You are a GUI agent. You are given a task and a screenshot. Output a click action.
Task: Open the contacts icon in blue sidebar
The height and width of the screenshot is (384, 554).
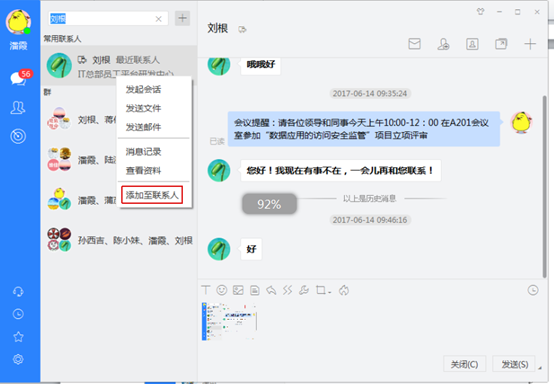[x=18, y=107]
